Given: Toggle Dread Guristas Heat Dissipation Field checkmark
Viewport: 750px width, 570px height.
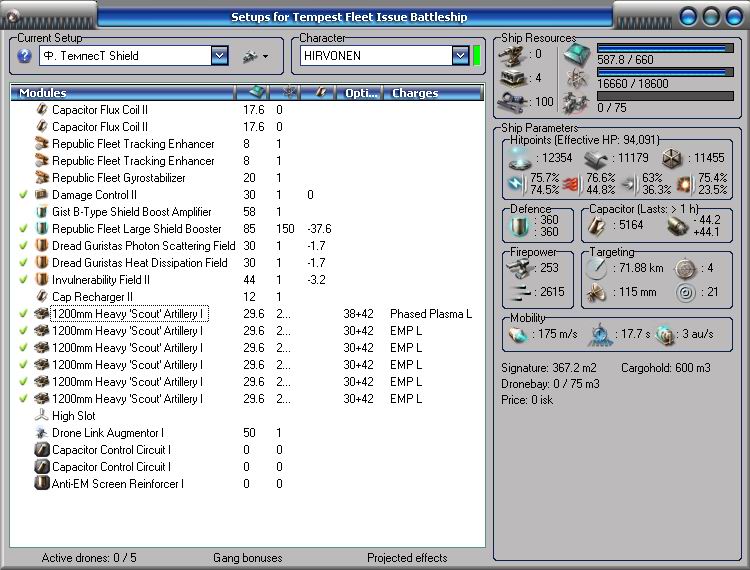Looking at the screenshot, I should point(23,263).
